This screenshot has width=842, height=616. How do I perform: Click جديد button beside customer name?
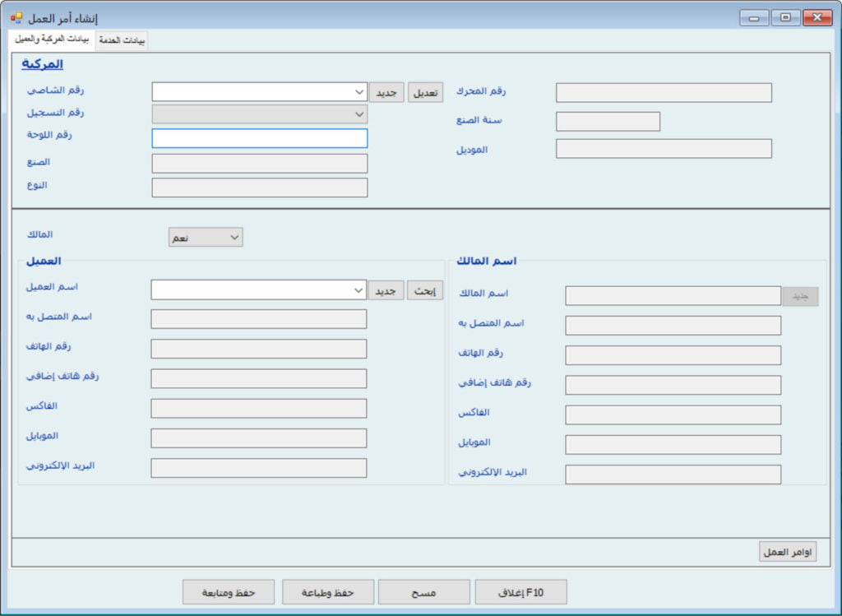click(386, 290)
